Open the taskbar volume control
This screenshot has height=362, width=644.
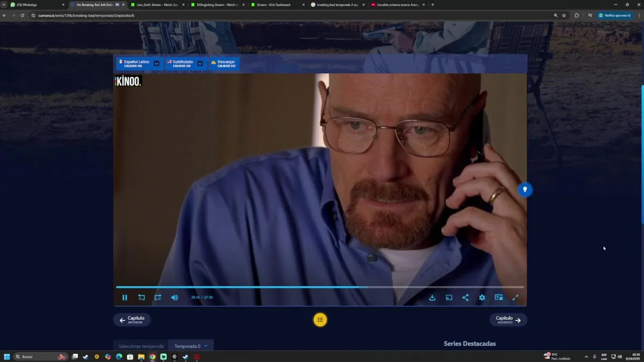(x=620, y=357)
